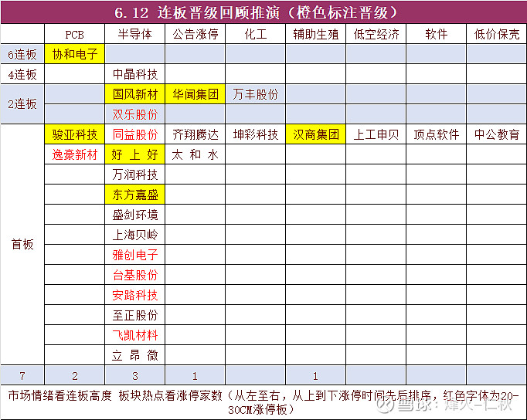Click the 万润科技 cell

(x=134, y=174)
